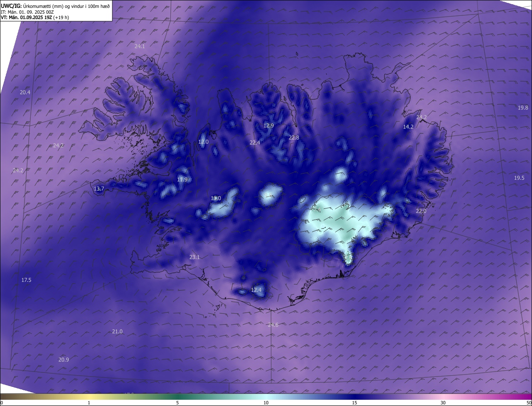Viewport: 532px width, 406px height.
Task: Click the 'VT: Mán. 01.09.2025 19Z (+19 h)' line
Action: click(x=35, y=17)
